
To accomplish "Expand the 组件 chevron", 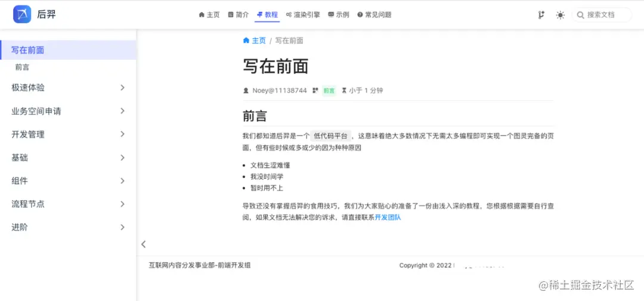I will [122, 180].
